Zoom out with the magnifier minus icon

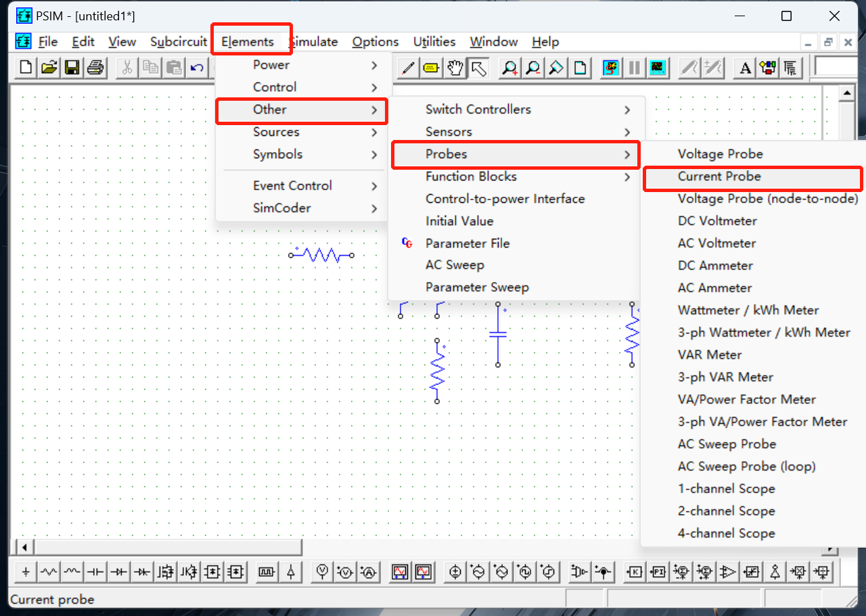point(533,68)
